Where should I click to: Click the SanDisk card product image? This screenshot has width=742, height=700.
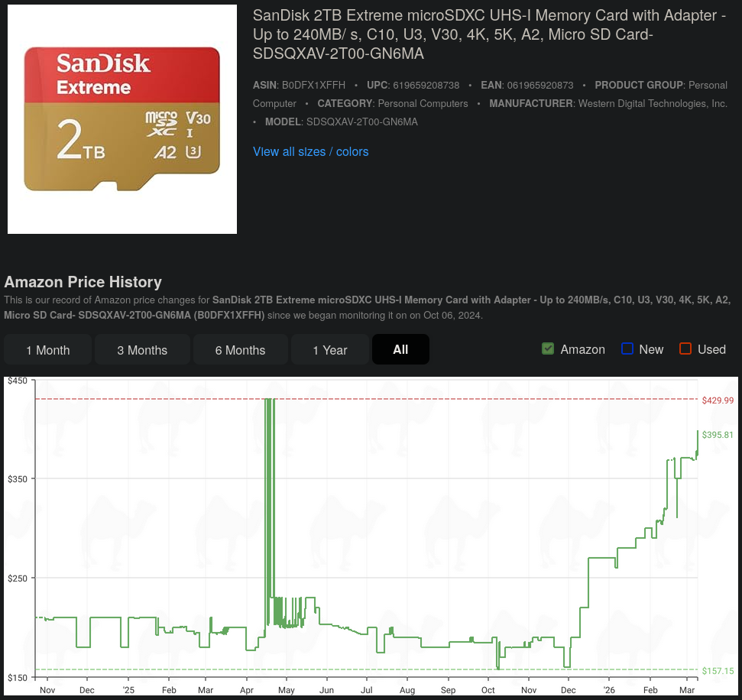(122, 118)
